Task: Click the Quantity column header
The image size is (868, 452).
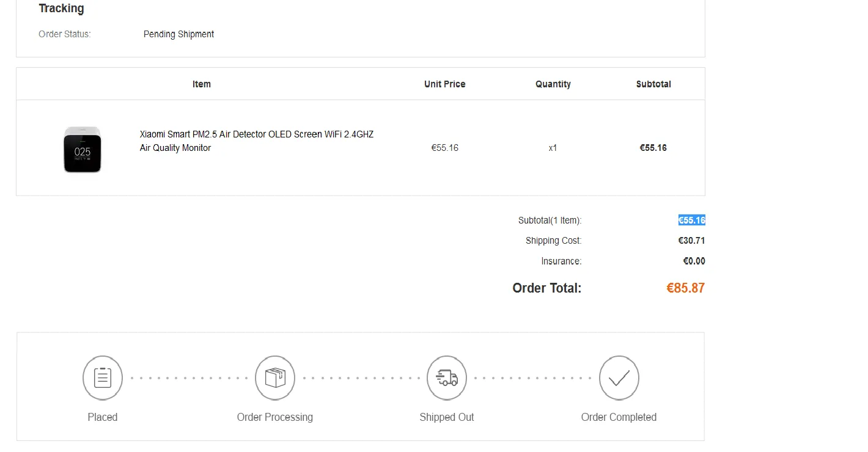Action: [x=553, y=84]
